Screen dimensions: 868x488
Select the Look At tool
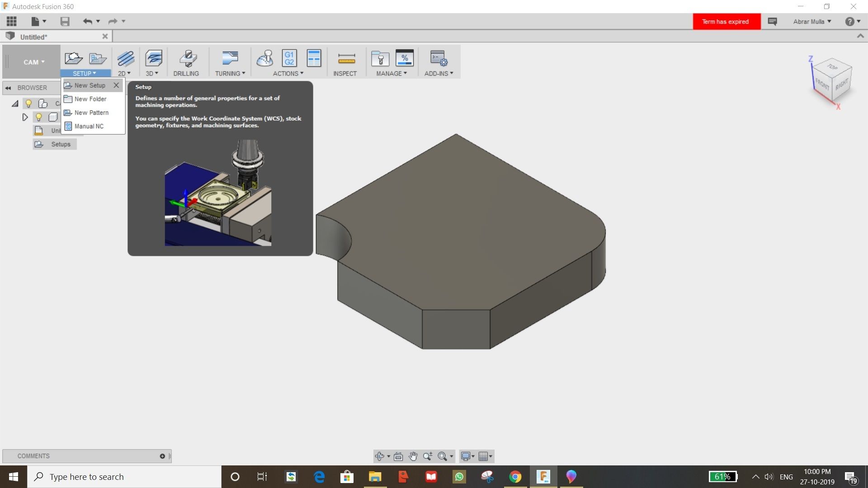click(x=398, y=456)
